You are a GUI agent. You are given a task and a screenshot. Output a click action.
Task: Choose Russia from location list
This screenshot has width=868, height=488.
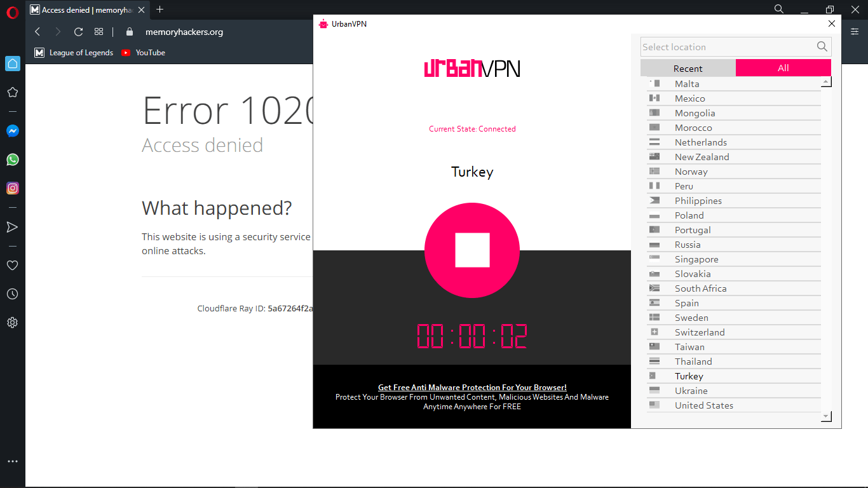tap(734, 245)
